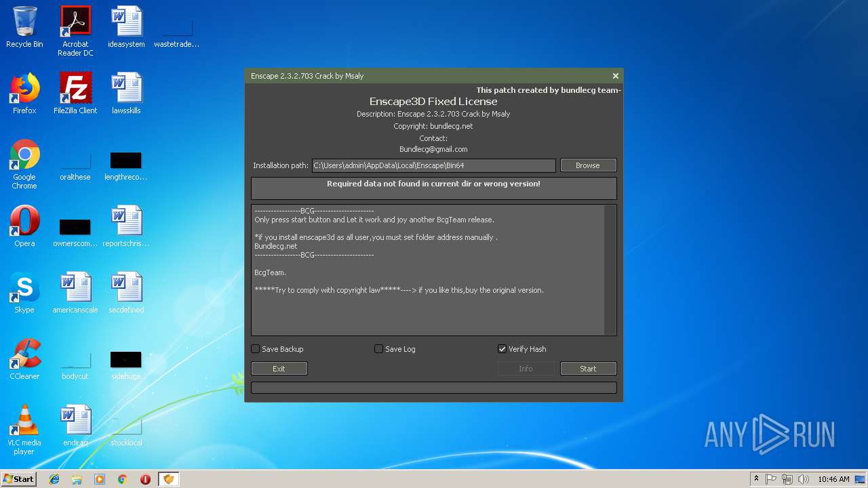The width and height of the screenshot is (868, 488).
Task: Click 'Required data not found' status message
Action: [433, 184]
